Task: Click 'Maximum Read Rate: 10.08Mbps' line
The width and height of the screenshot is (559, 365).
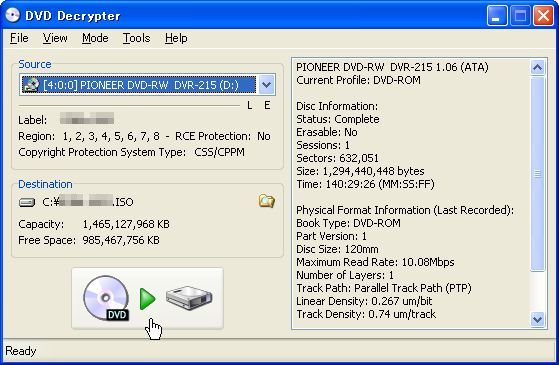Action: tap(375, 262)
